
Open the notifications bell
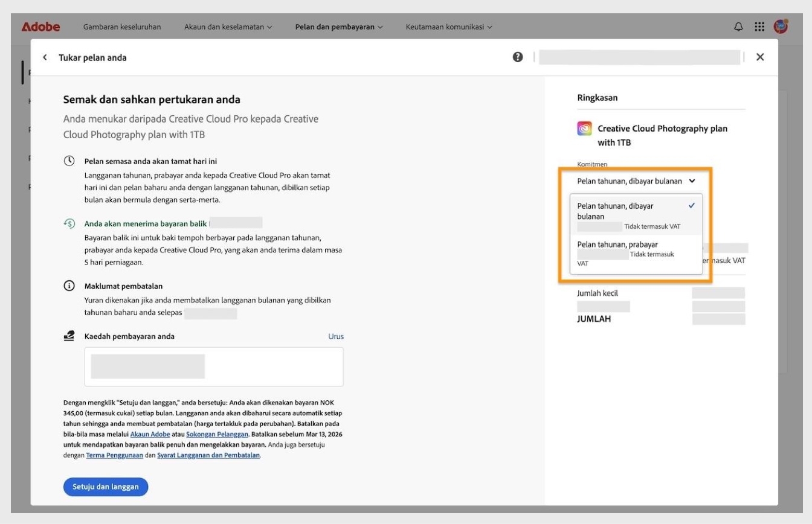pyautogui.click(x=738, y=27)
